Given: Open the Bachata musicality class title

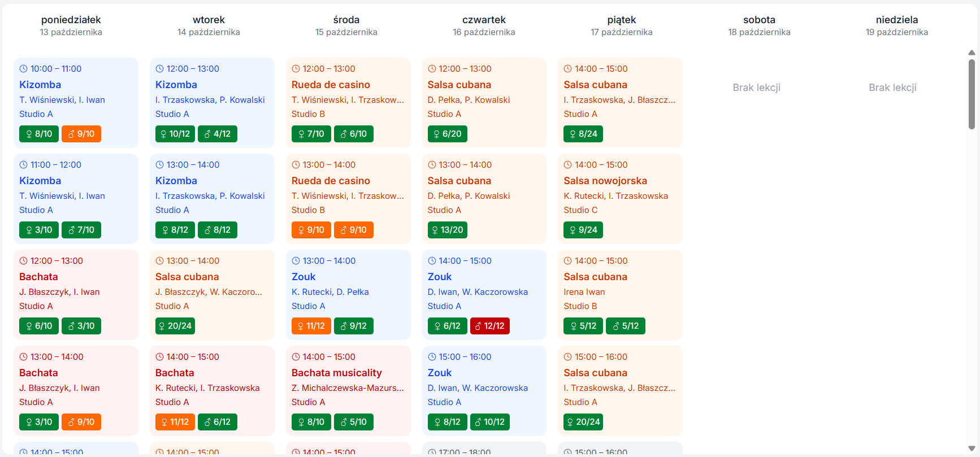Looking at the screenshot, I should pyautogui.click(x=336, y=373).
